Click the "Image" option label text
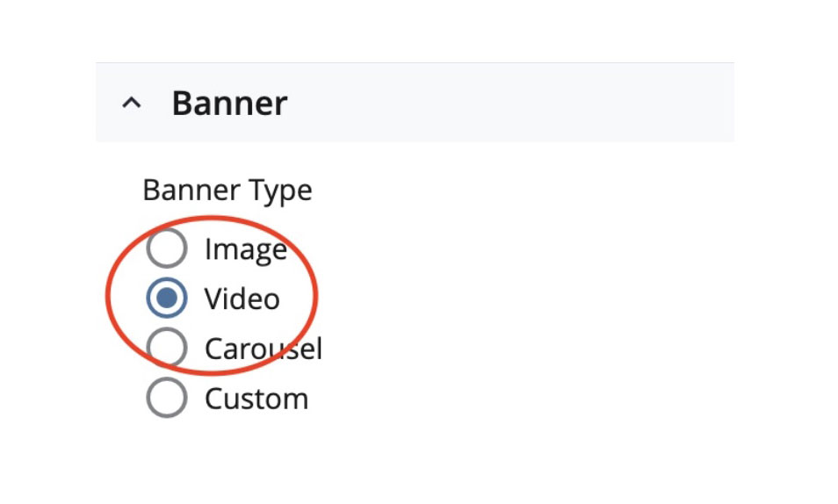 pyautogui.click(x=245, y=249)
